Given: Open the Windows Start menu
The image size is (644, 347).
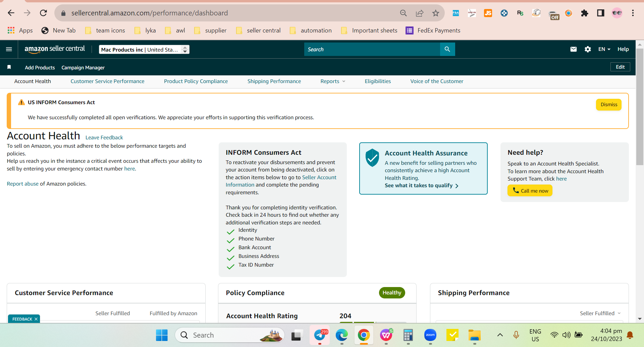Looking at the screenshot, I should pos(162,335).
